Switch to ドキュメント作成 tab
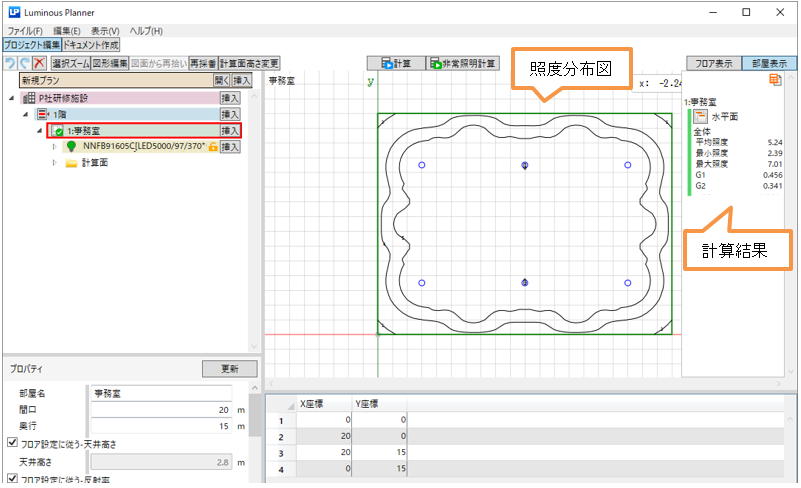Screen dimensions: 801x488 (x=91, y=46)
